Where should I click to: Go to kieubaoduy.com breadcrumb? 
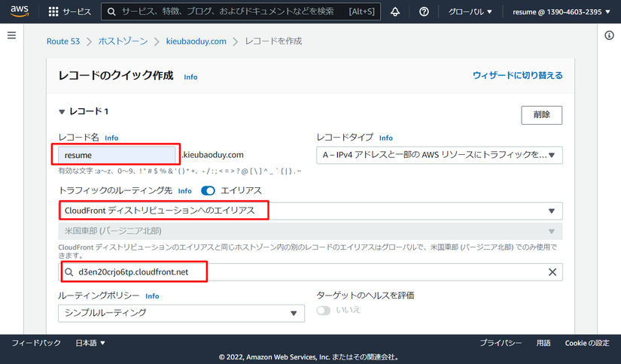(196, 41)
